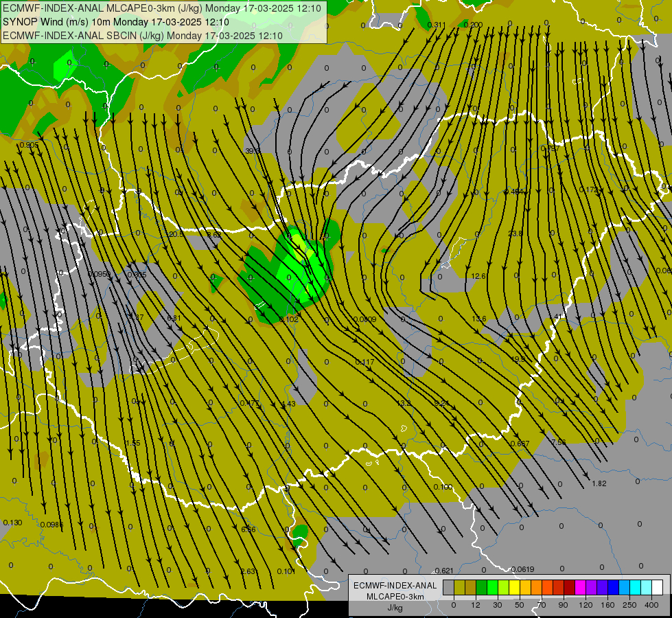Click the legend tick value 12
This screenshot has height=618, width=672.
pos(475,605)
